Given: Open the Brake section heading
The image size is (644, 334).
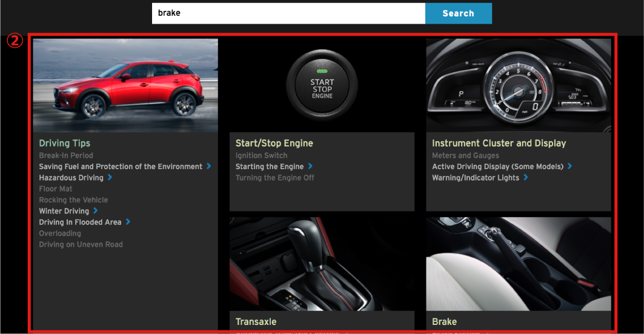Looking at the screenshot, I should 444,322.
